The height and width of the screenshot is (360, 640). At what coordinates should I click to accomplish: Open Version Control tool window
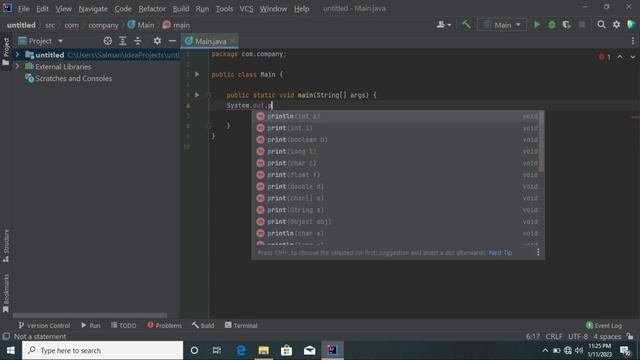(44, 325)
